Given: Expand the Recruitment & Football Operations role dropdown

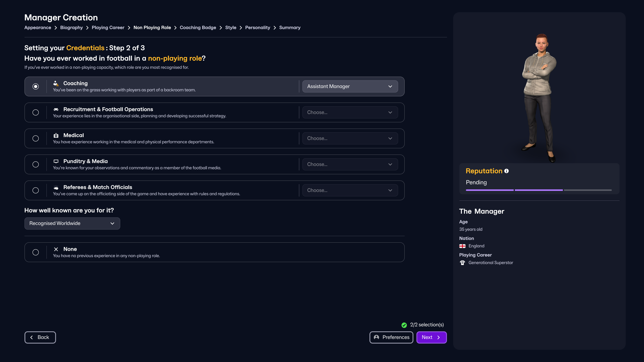Looking at the screenshot, I should (350, 112).
